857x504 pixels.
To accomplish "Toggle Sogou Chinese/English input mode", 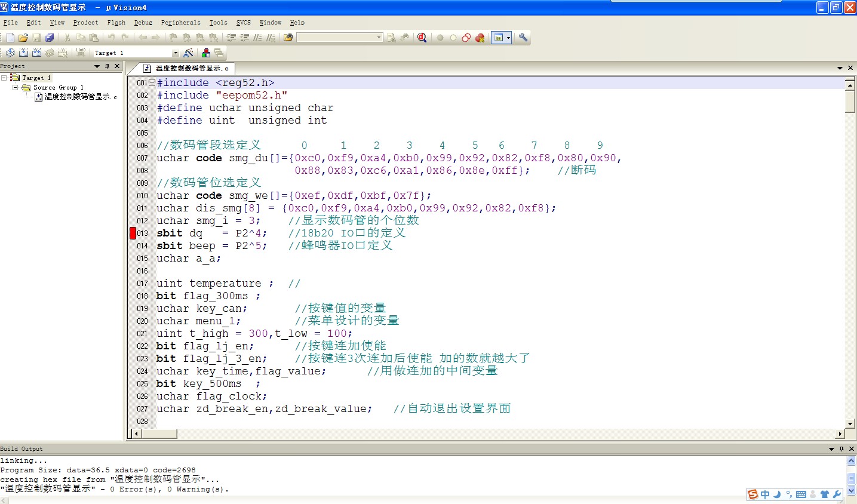I will pyautogui.click(x=765, y=494).
